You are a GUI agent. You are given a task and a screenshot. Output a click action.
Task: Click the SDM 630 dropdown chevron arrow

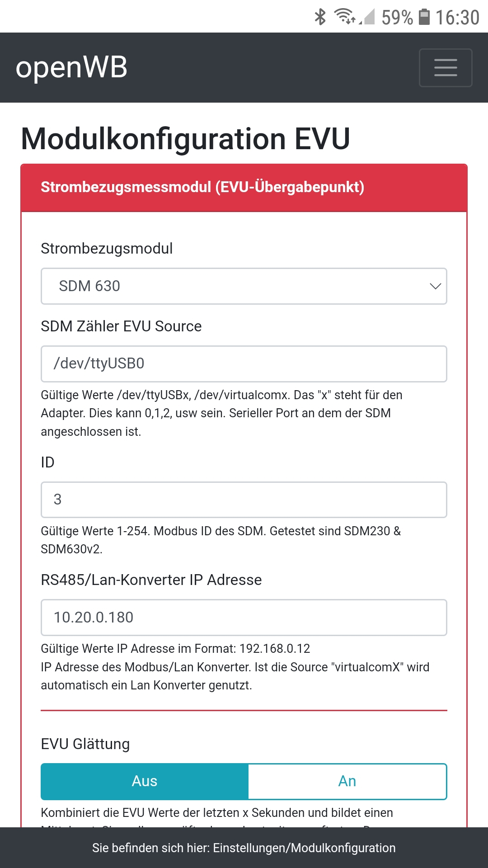pos(435,286)
